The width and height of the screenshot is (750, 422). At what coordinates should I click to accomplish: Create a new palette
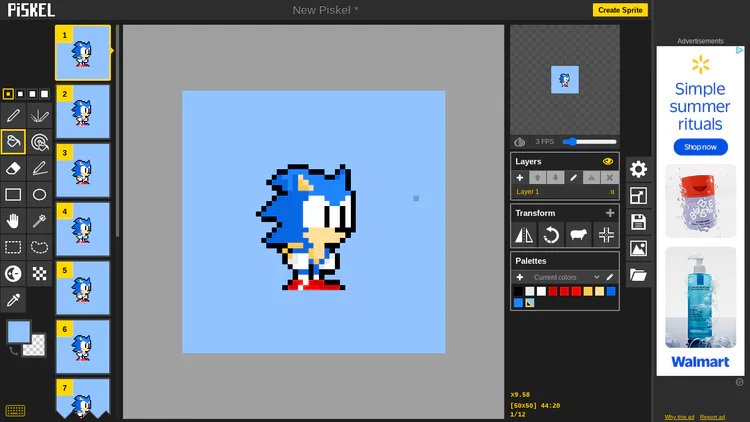coord(519,277)
